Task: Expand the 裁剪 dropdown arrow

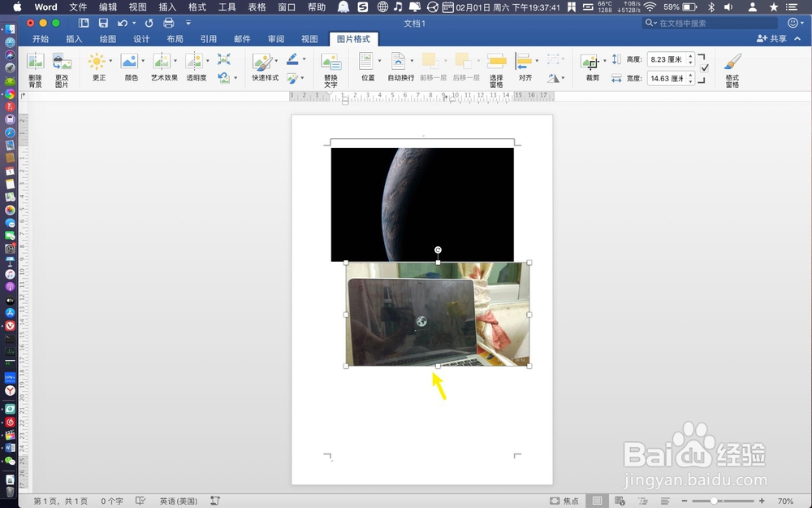Action: click(604, 61)
